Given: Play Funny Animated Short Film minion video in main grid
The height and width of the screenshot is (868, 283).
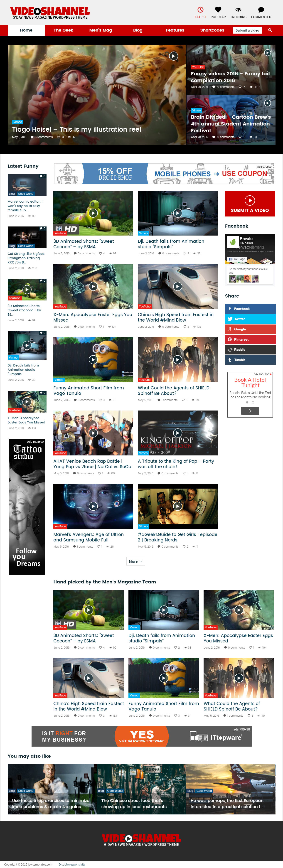Looking at the screenshot, I should [x=93, y=359].
